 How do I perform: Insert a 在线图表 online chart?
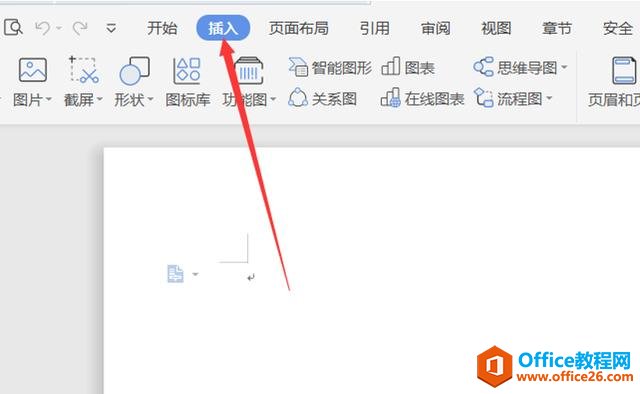coord(422,98)
